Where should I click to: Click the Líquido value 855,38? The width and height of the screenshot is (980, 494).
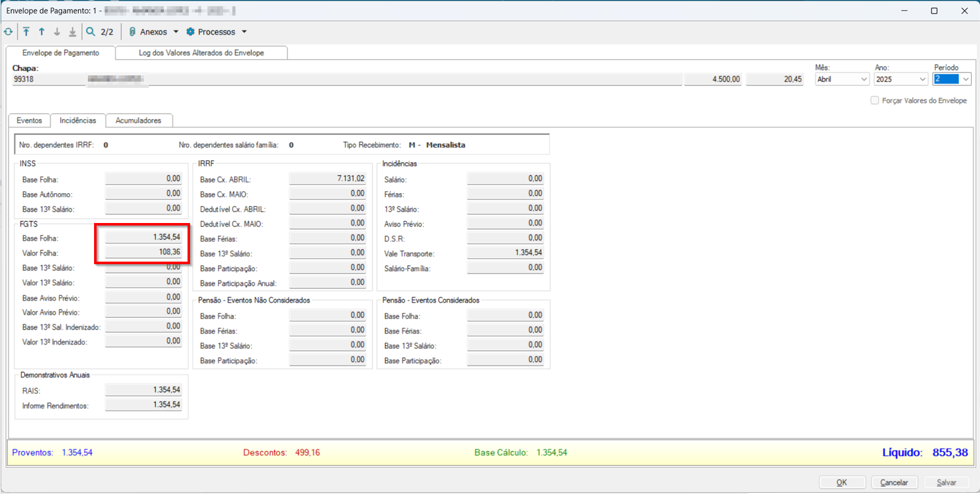[x=950, y=452]
